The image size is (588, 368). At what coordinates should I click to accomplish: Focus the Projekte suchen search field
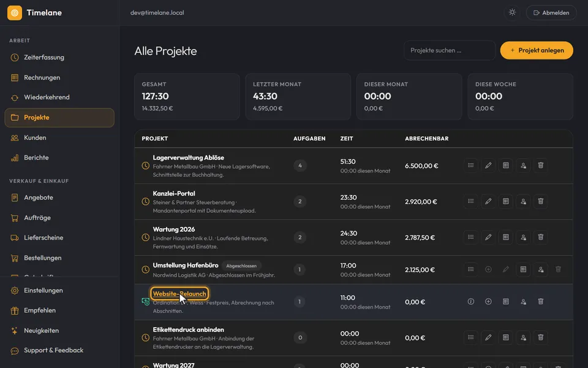coord(449,50)
